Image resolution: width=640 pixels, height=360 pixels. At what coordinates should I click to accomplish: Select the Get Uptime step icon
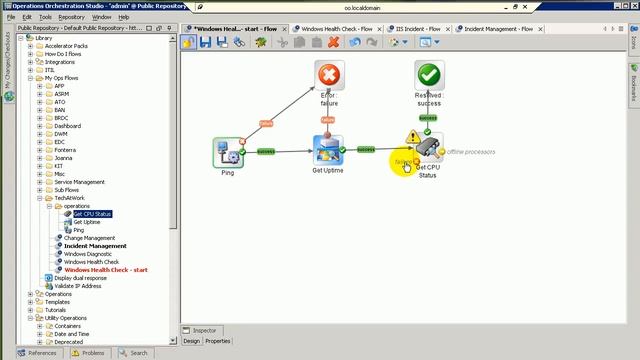pyautogui.click(x=328, y=150)
